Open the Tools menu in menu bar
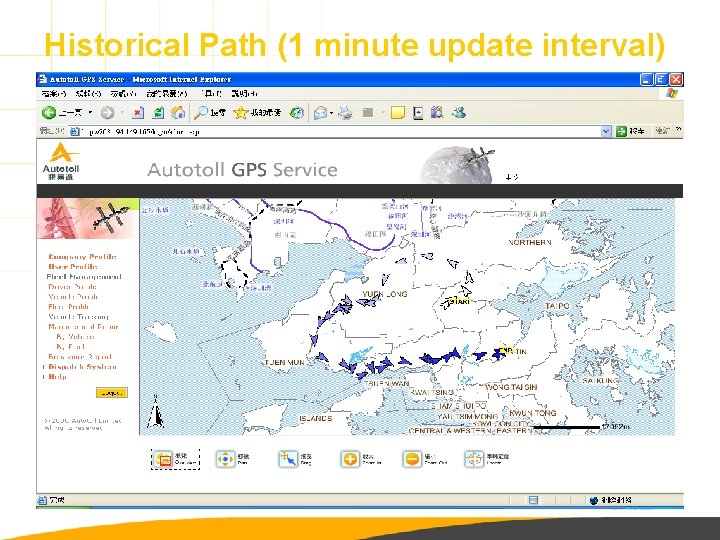This screenshot has height=540, width=720. [x=211, y=94]
